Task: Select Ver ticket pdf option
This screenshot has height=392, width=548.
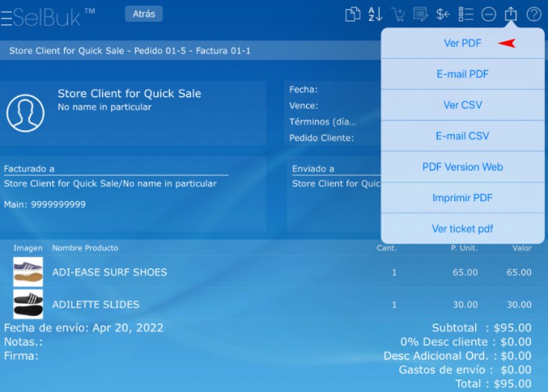Action: point(462,228)
